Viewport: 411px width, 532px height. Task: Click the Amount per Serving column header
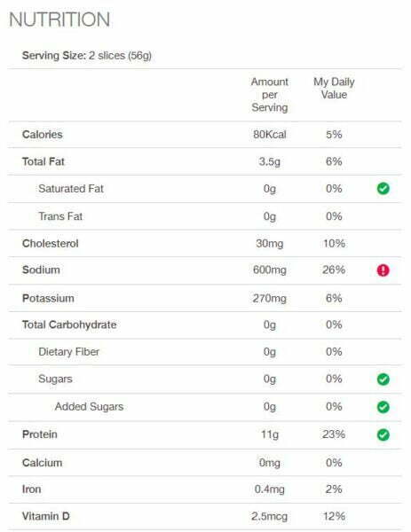coord(270,95)
